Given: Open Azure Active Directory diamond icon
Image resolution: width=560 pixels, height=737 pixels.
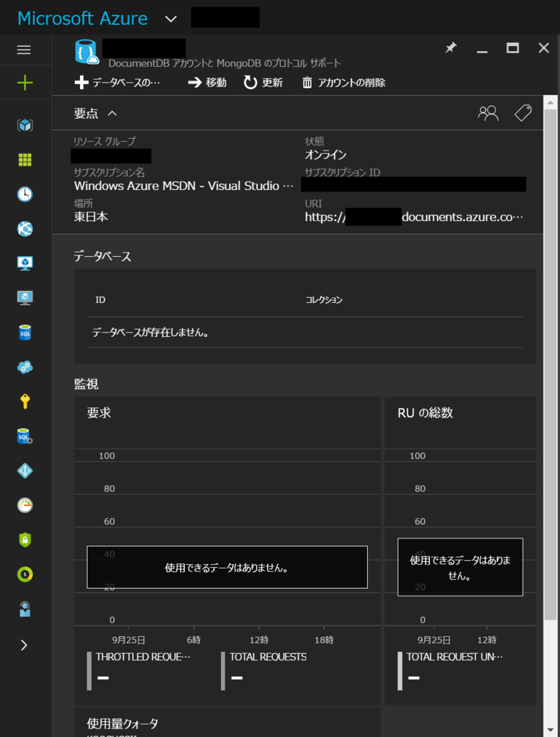Looking at the screenshot, I should pos(25,471).
